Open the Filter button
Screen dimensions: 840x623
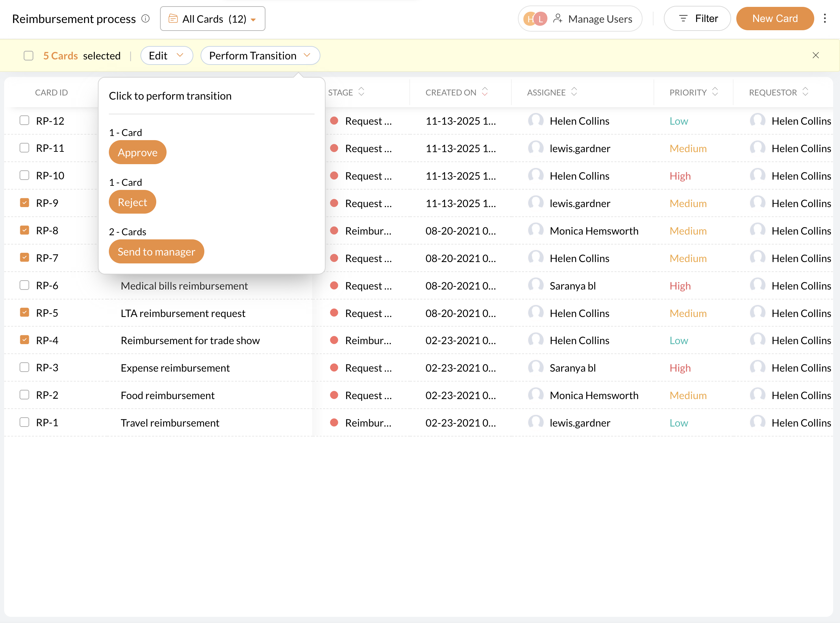pos(697,19)
